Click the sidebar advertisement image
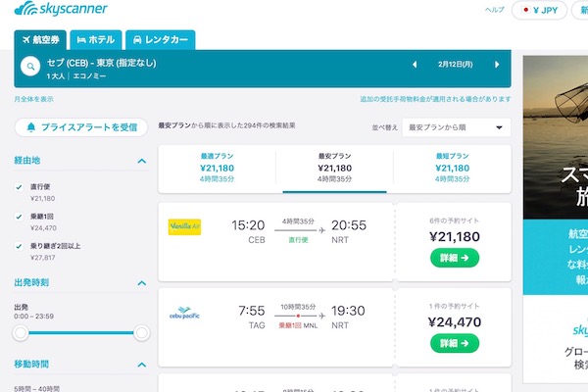The image size is (588, 392). tap(556, 137)
